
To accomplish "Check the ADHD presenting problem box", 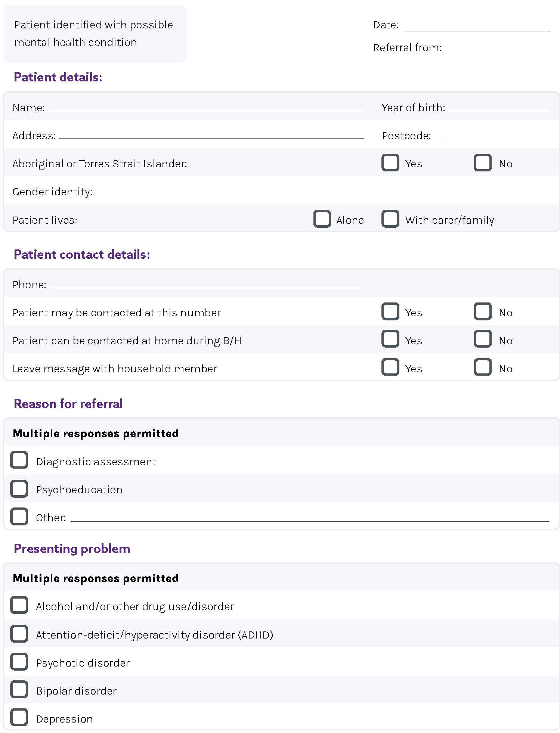I will [19, 634].
